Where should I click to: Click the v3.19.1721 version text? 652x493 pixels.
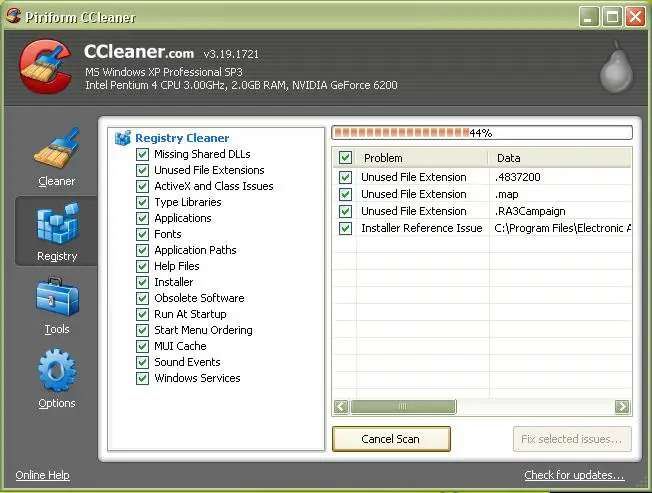[x=231, y=54]
